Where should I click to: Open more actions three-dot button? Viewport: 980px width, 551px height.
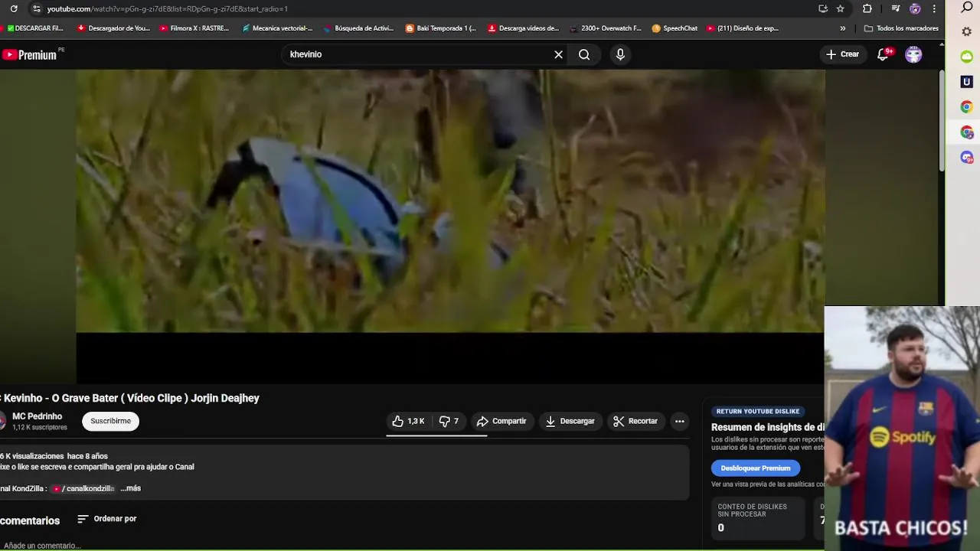(x=679, y=421)
